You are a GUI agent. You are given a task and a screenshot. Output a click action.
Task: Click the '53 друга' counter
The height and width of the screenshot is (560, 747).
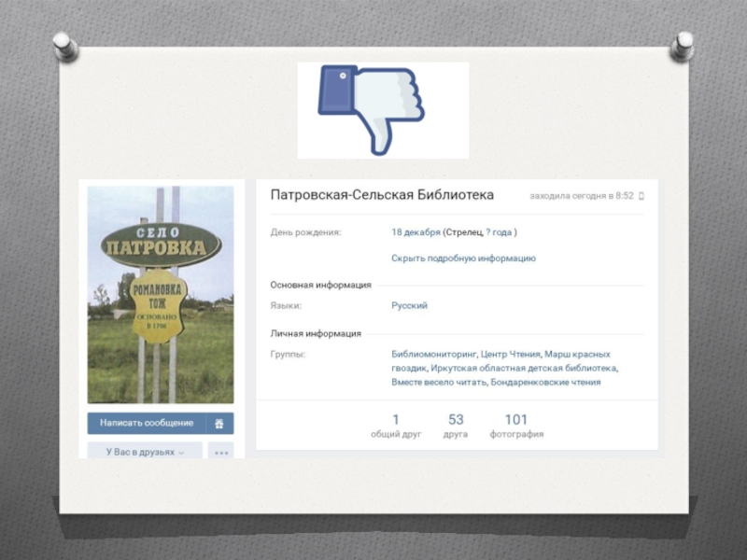456,426
